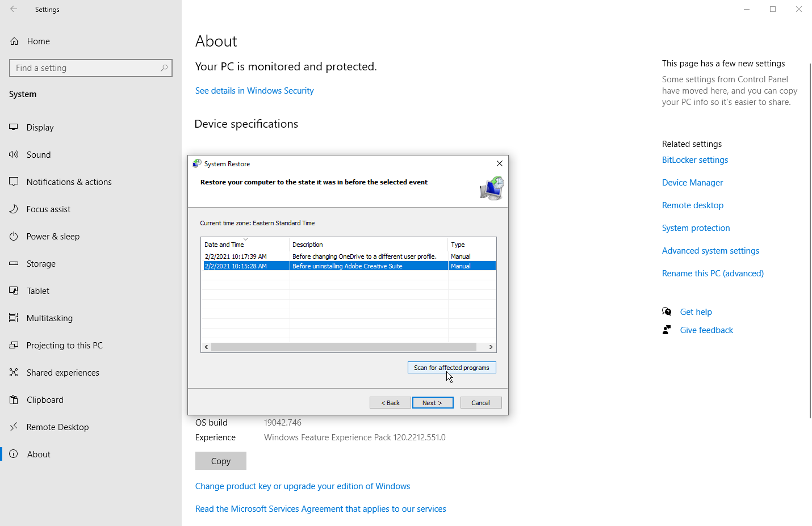The width and height of the screenshot is (812, 526).
Task: Click Scan for affected programs button
Action: 451,368
